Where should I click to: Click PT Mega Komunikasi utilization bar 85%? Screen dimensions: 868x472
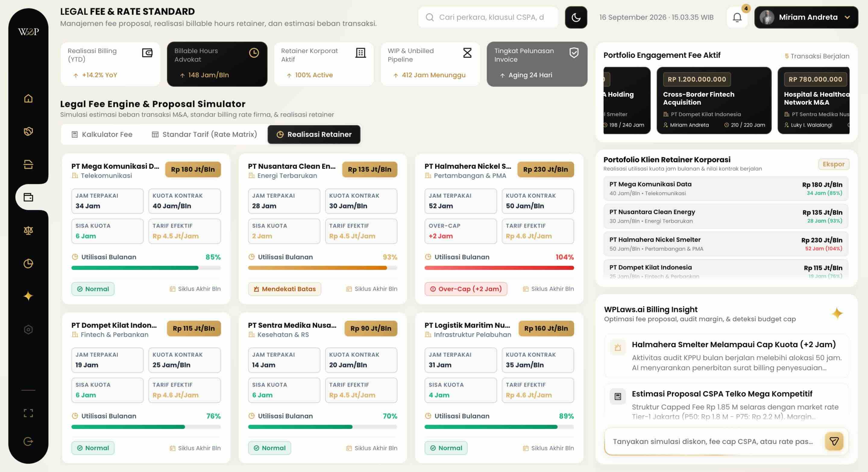click(146, 268)
